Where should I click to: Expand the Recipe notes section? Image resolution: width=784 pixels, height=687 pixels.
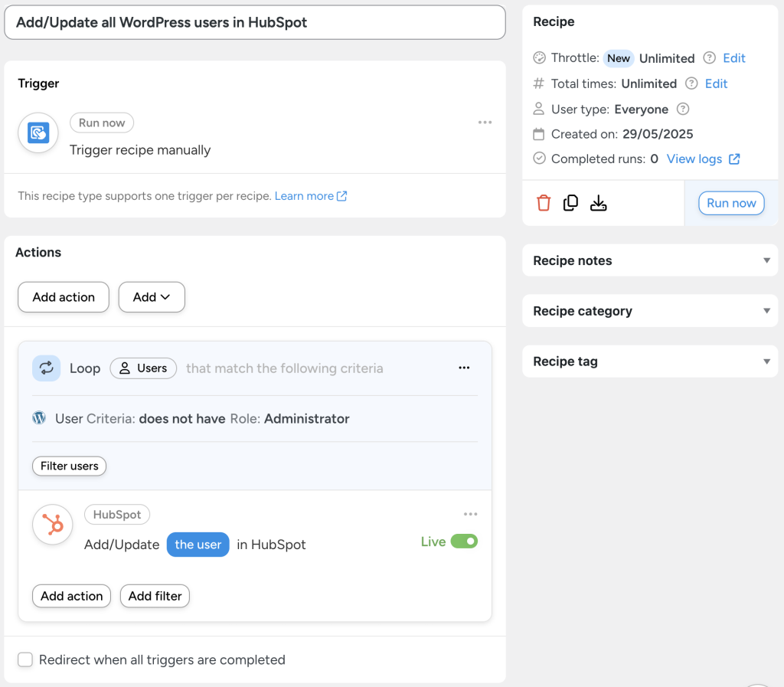point(766,260)
